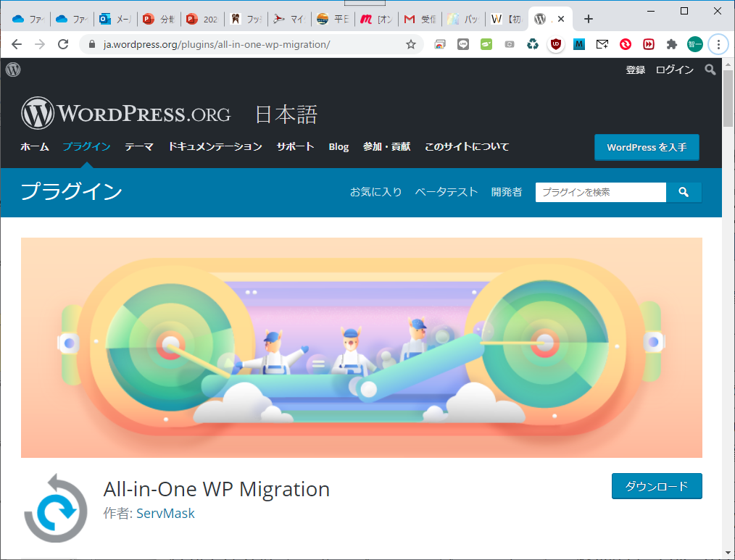
Task: Click the All-in-One WP Migration plugin icon
Action: tap(55, 508)
